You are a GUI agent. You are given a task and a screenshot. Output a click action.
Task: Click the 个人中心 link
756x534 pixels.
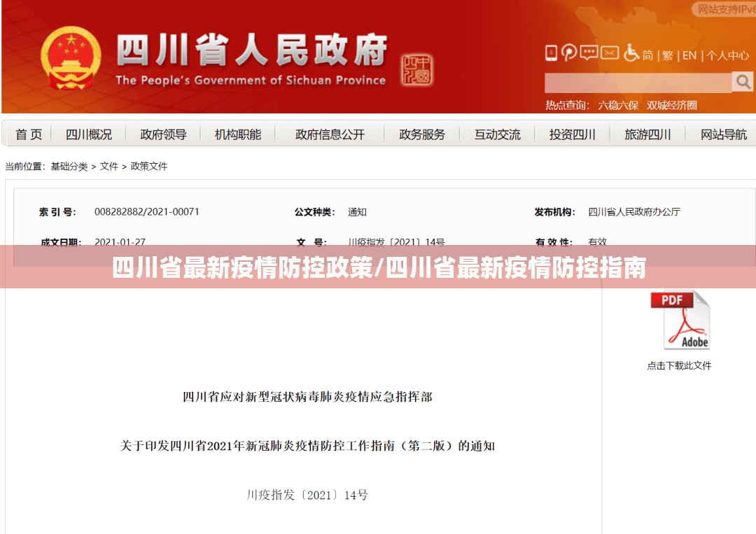[728, 55]
